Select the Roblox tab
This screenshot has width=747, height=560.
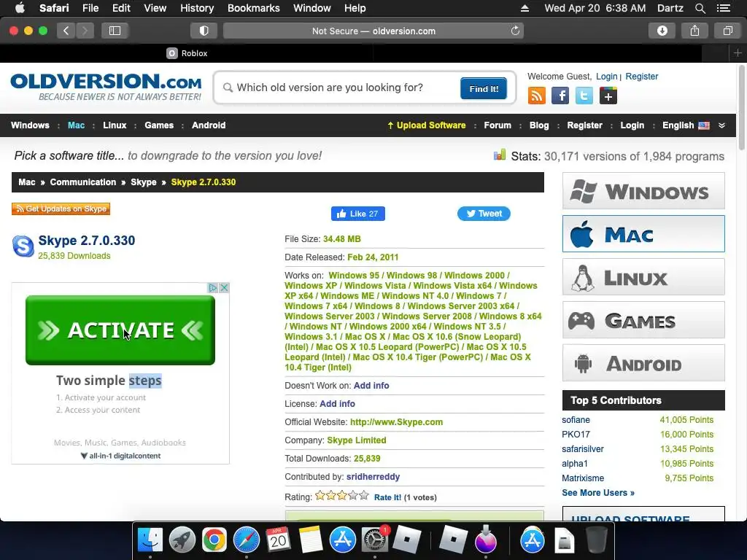[187, 52]
